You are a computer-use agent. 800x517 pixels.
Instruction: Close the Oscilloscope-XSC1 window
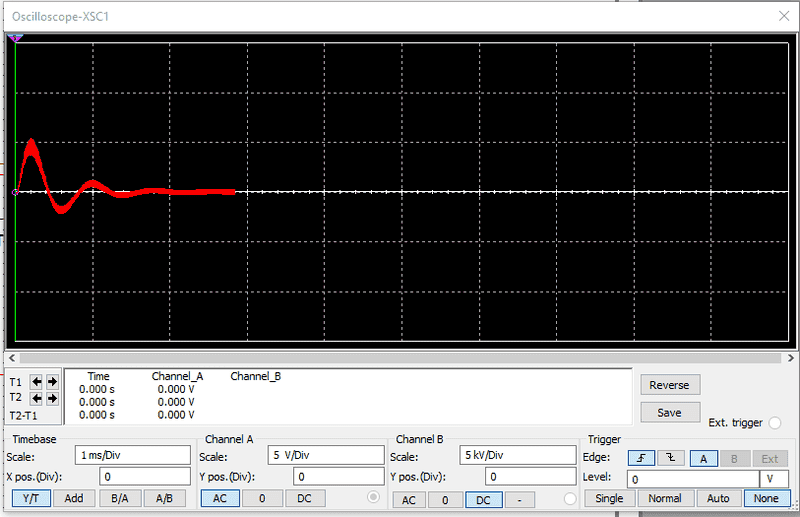pyautogui.click(x=782, y=15)
